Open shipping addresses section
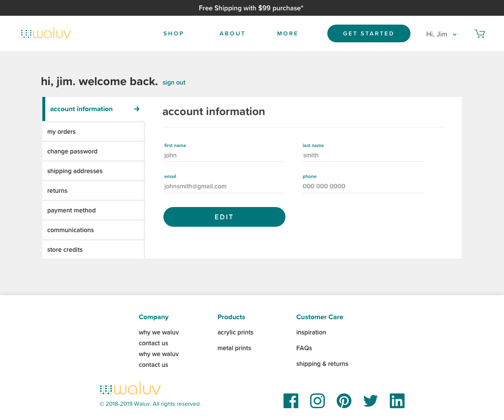Screen dimensions: 504x420 [x=93, y=171]
